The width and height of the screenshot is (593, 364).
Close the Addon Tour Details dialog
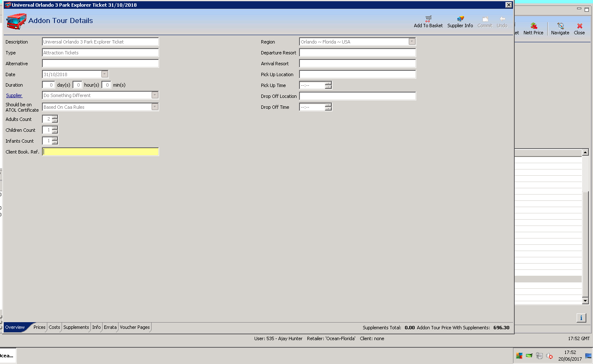pos(508,5)
